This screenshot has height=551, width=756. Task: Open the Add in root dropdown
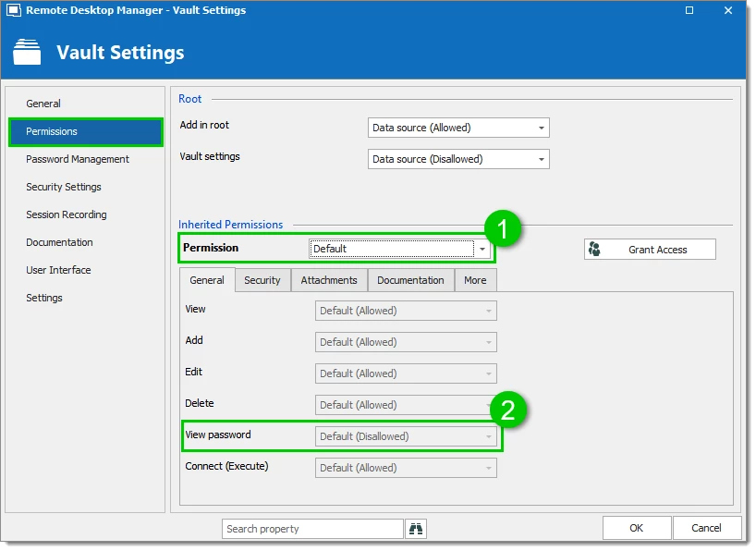[x=458, y=128]
